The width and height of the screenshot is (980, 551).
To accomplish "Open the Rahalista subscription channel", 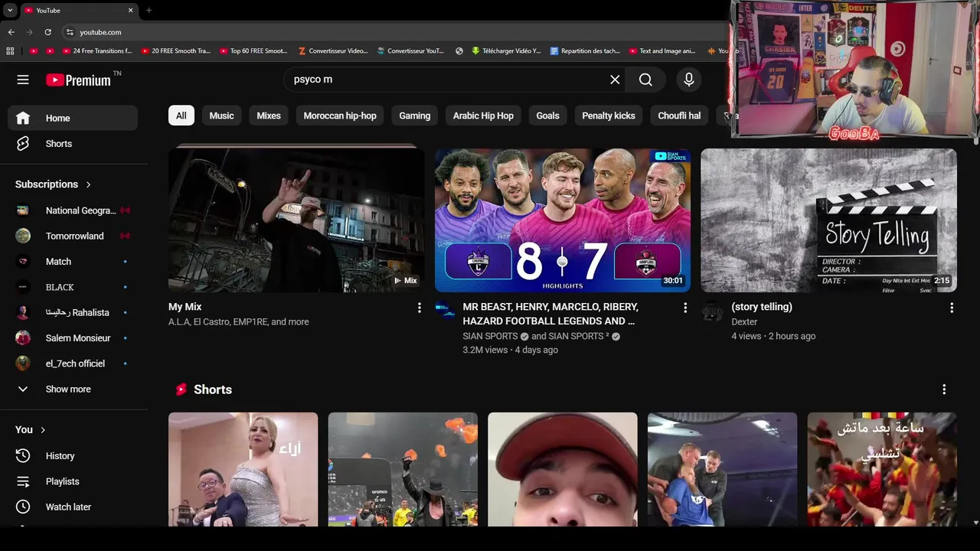I will 73,312.
